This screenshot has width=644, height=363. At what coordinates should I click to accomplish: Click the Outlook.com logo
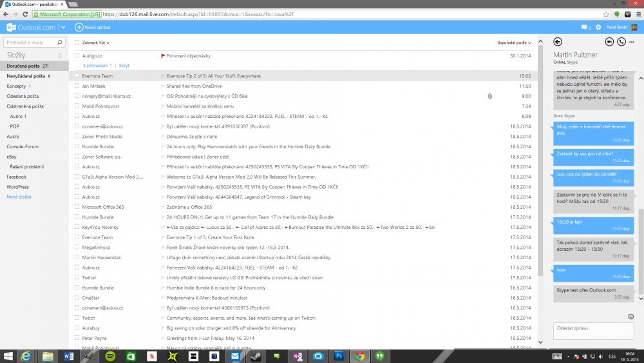31,27
